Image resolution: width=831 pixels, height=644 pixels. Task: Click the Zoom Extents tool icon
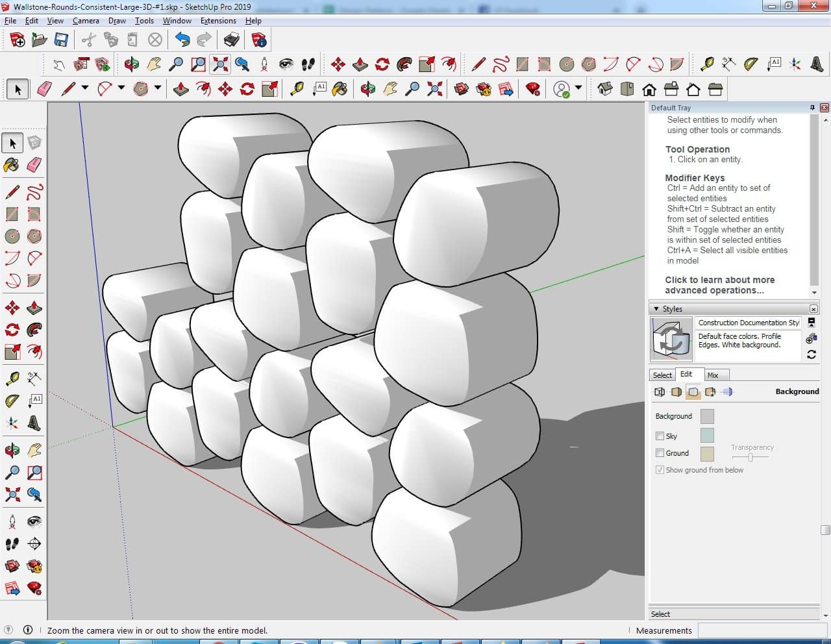tap(221, 64)
